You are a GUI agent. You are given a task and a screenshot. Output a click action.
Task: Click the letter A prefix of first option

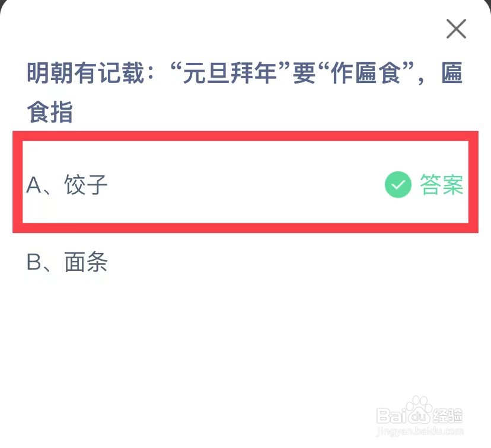(34, 186)
